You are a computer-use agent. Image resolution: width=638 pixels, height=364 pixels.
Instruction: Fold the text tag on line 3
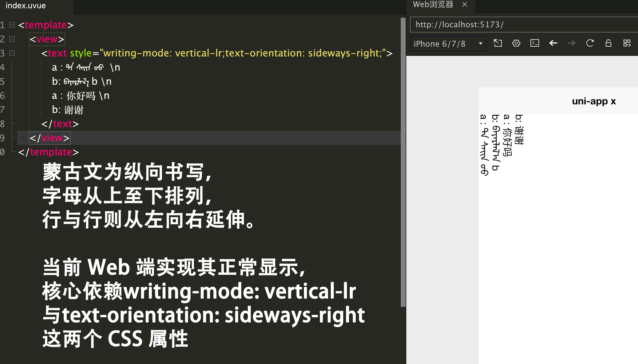pyautogui.click(x=12, y=53)
